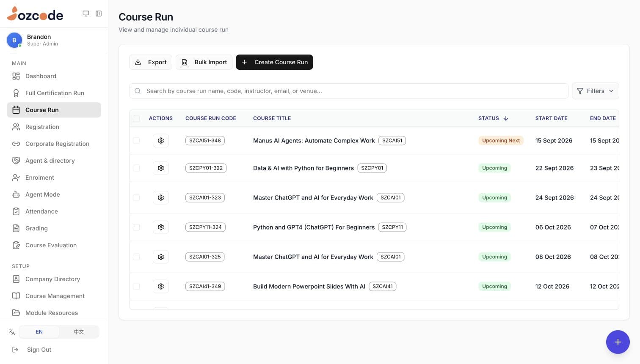640x364 pixels.
Task: Click the Bulk Import file icon
Action: [185, 62]
